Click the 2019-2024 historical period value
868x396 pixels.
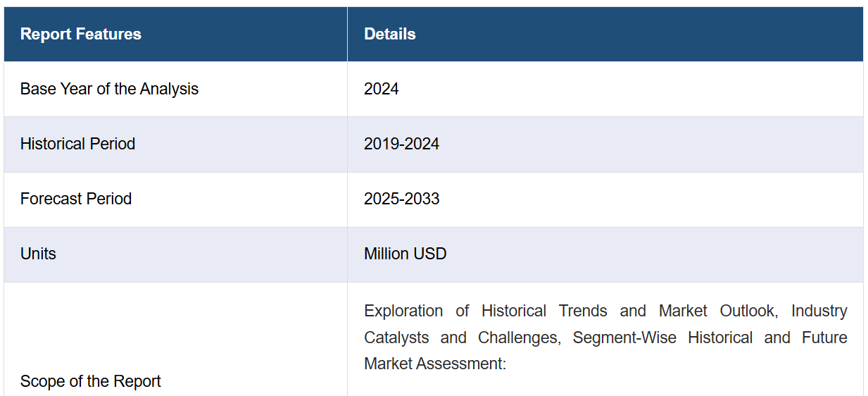click(x=401, y=144)
